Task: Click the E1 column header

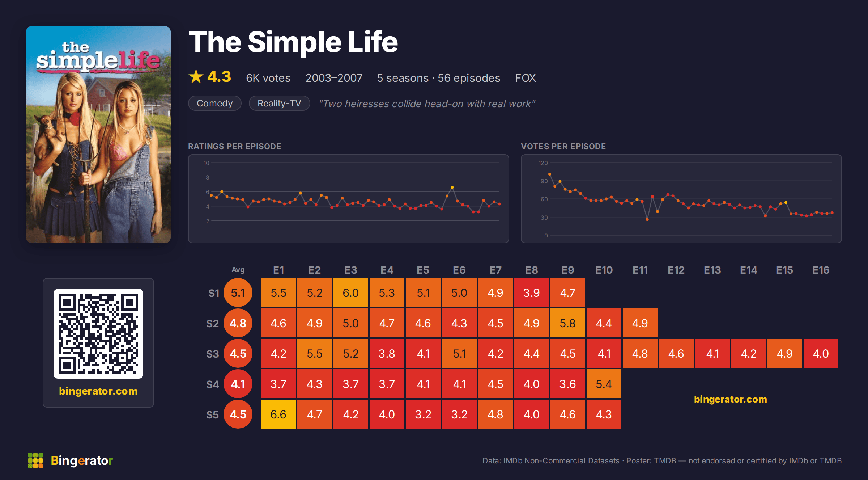Action: tap(278, 270)
